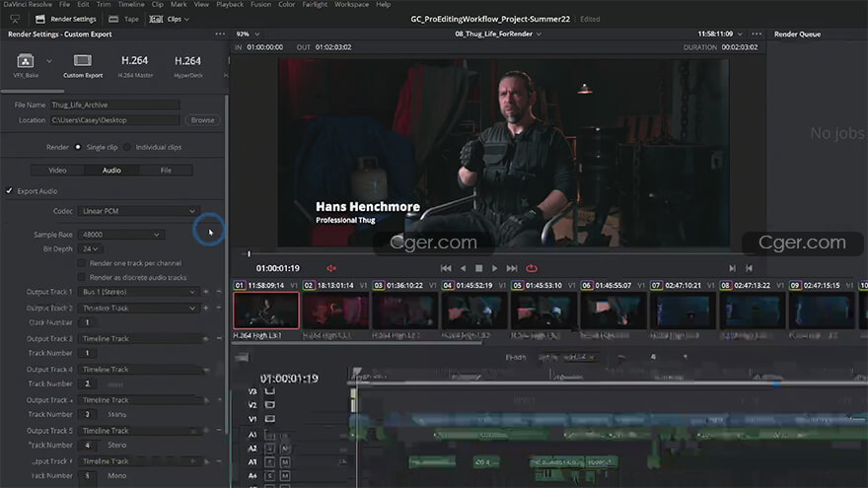Click the Location path input field
This screenshot has height=488, width=868.
[115, 120]
